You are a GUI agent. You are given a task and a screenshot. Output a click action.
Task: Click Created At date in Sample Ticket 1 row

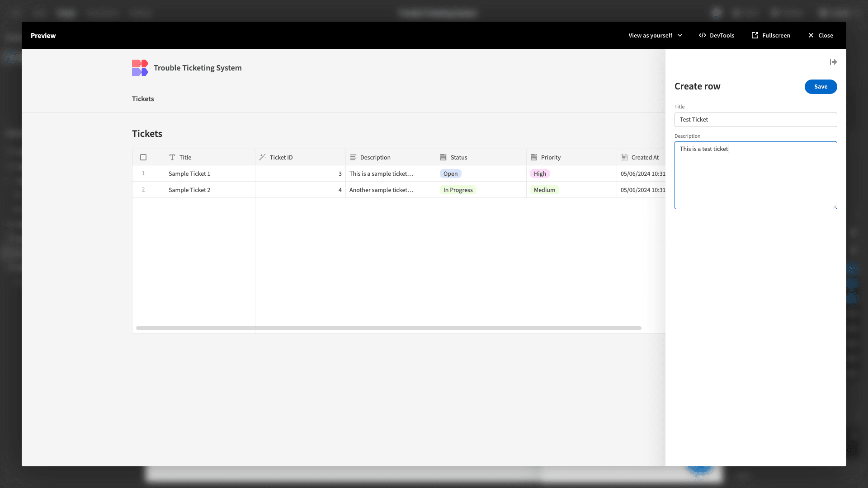643,174
